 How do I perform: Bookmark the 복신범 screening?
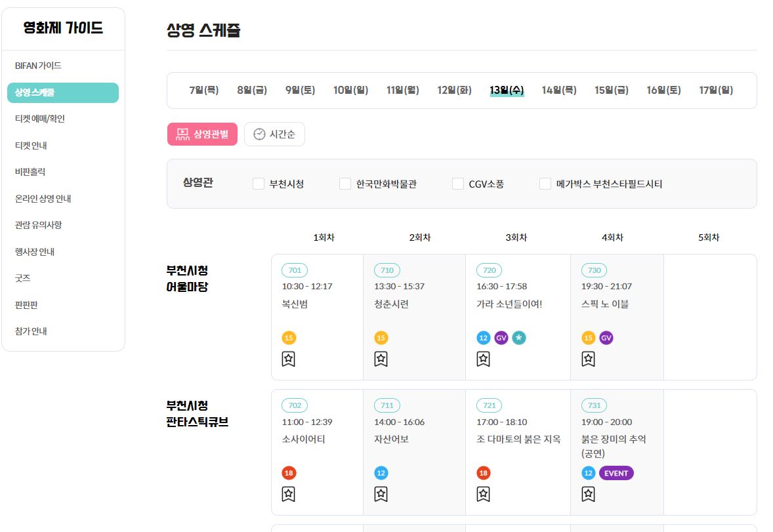coord(288,359)
